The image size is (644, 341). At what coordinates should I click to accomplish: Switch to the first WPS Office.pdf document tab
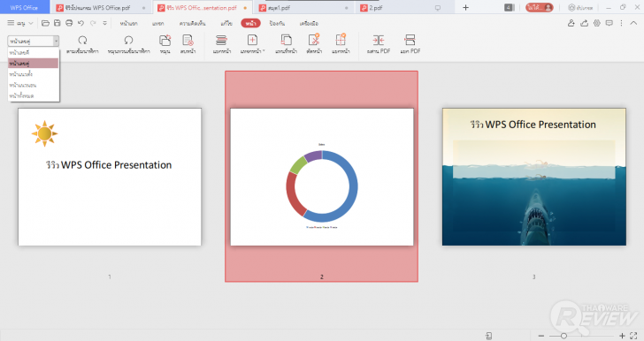pos(101,8)
